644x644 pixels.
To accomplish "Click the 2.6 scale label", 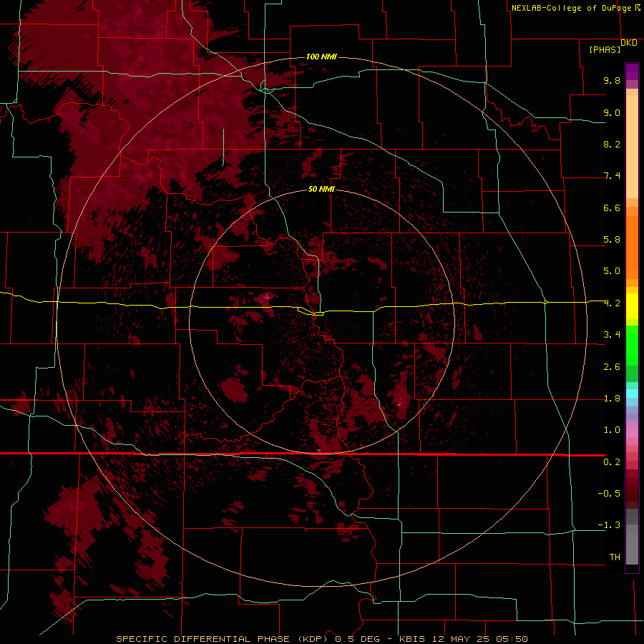I will pos(612,367).
